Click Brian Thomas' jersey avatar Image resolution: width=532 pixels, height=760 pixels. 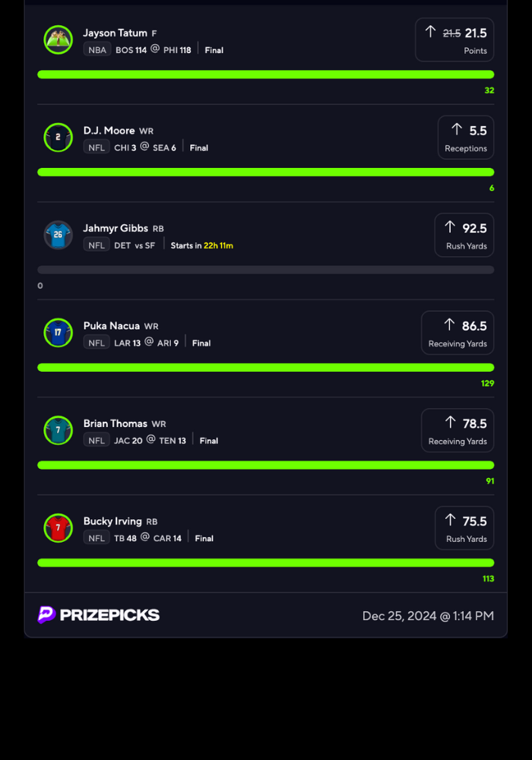(58, 430)
